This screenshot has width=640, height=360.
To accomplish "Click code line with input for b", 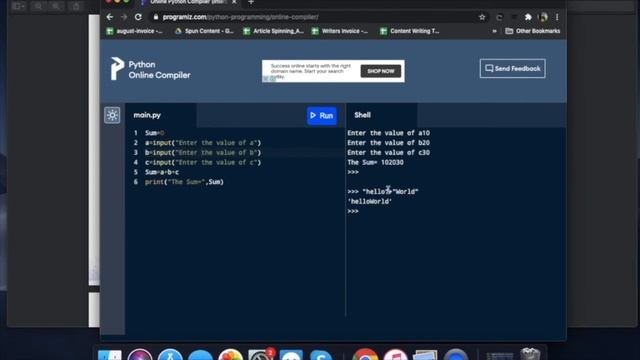I will [x=203, y=153].
